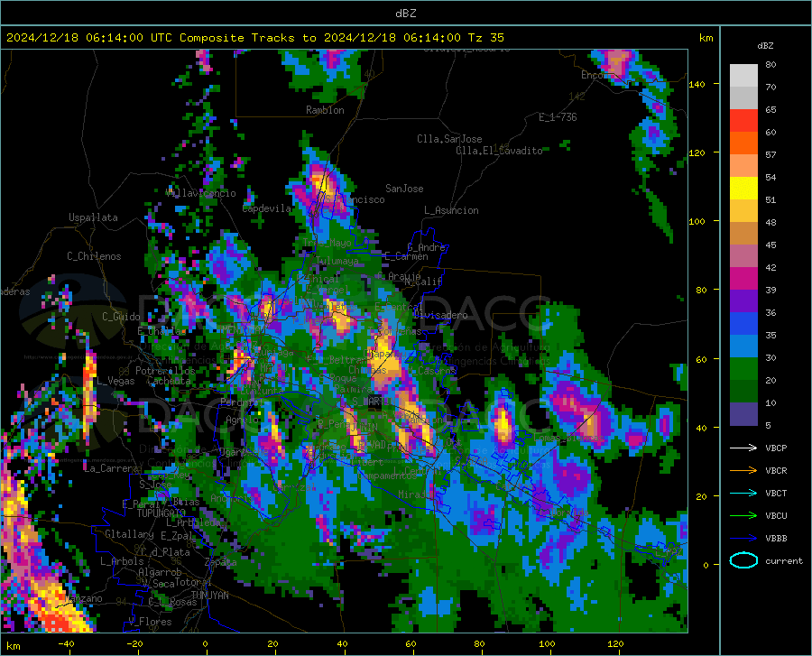Screen dimensions: 812x656
Task: Click the Divisadero place label
Action: click(x=440, y=315)
